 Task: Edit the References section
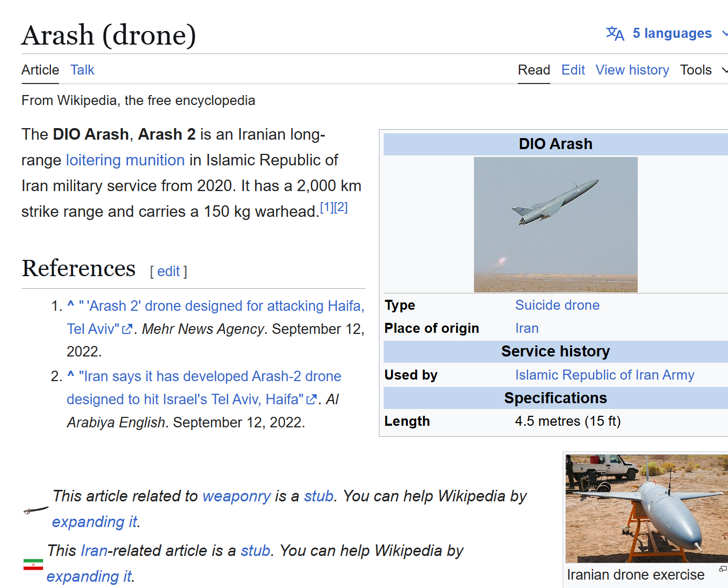point(168,271)
